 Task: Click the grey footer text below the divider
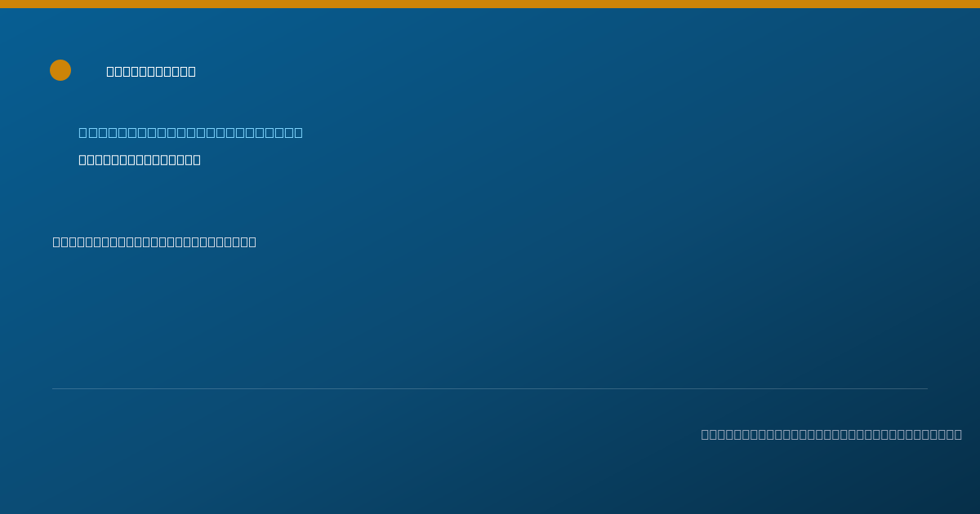click(831, 434)
